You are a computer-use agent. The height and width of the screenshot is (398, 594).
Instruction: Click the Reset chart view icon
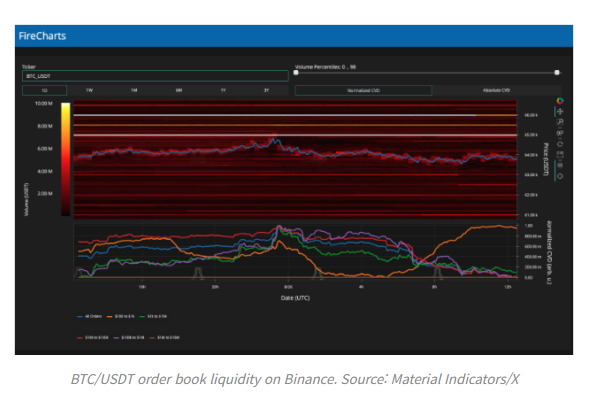pos(560,144)
